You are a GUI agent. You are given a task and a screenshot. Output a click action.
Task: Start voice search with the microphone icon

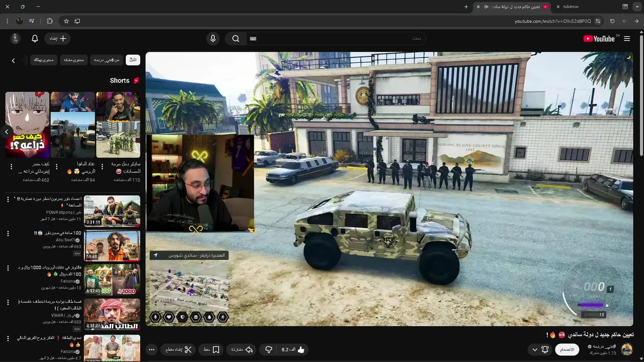coord(213,39)
